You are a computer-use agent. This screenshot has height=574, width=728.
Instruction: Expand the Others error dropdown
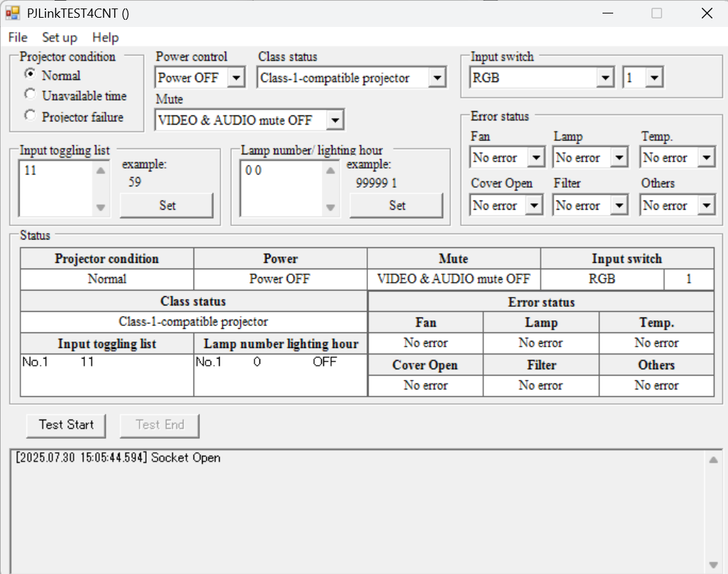(706, 205)
